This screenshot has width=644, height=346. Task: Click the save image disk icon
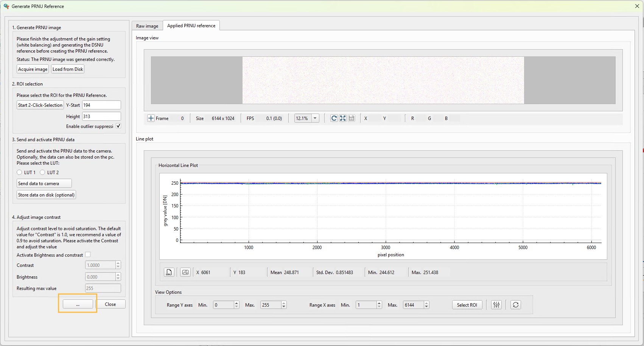(x=352, y=118)
